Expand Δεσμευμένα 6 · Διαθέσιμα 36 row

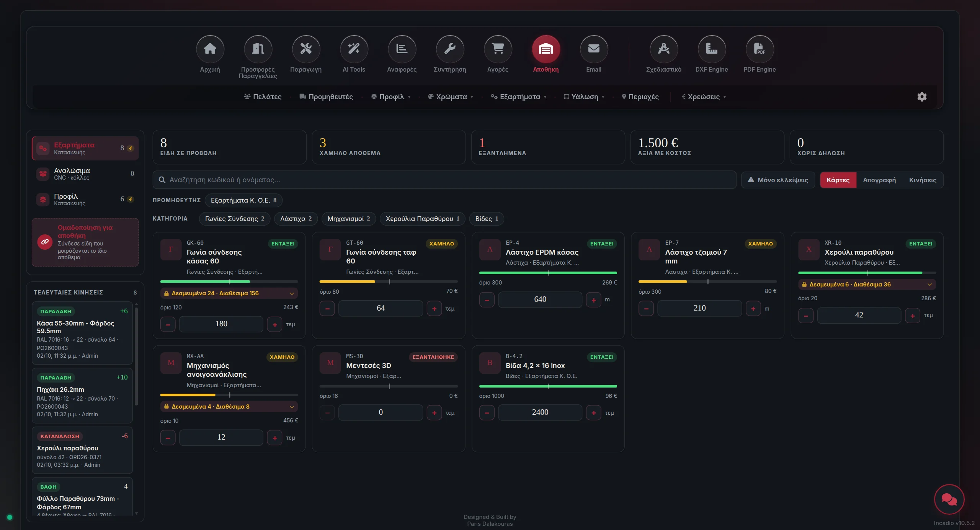point(867,285)
